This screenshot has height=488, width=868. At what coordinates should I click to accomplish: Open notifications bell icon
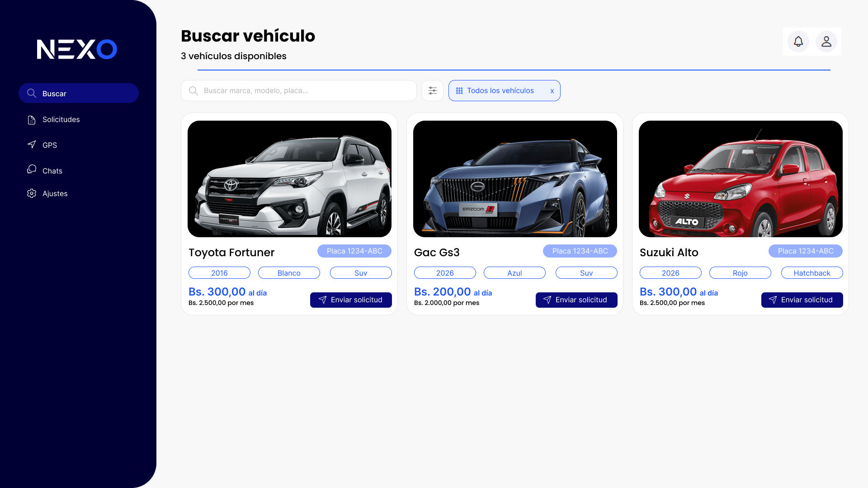(x=798, y=42)
